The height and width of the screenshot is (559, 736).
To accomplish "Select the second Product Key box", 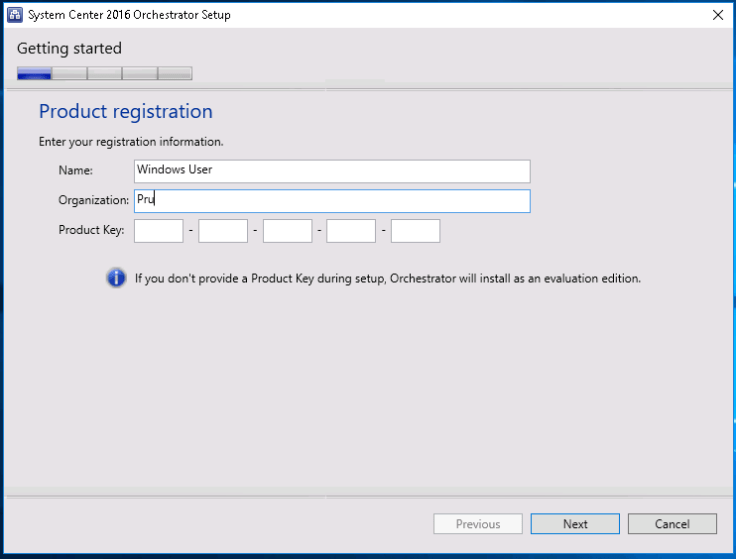I will (x=223, y=231).
